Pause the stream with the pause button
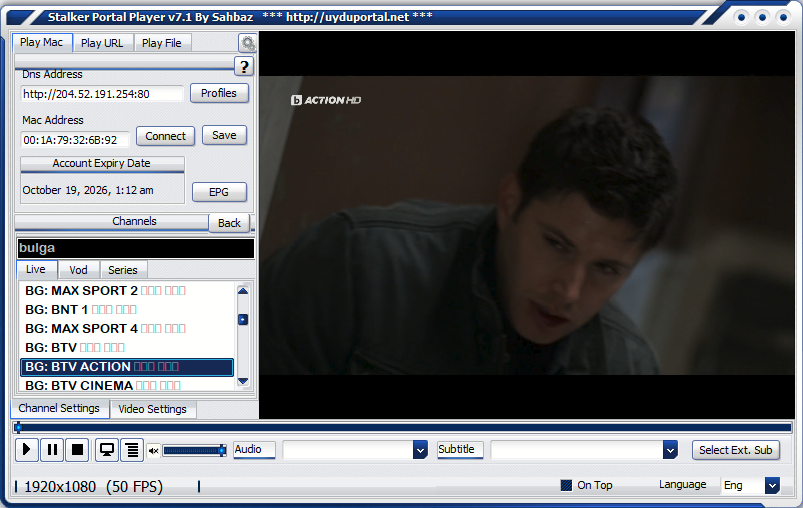The width and height of the screenshot is (803, 508). click(52, 450)
